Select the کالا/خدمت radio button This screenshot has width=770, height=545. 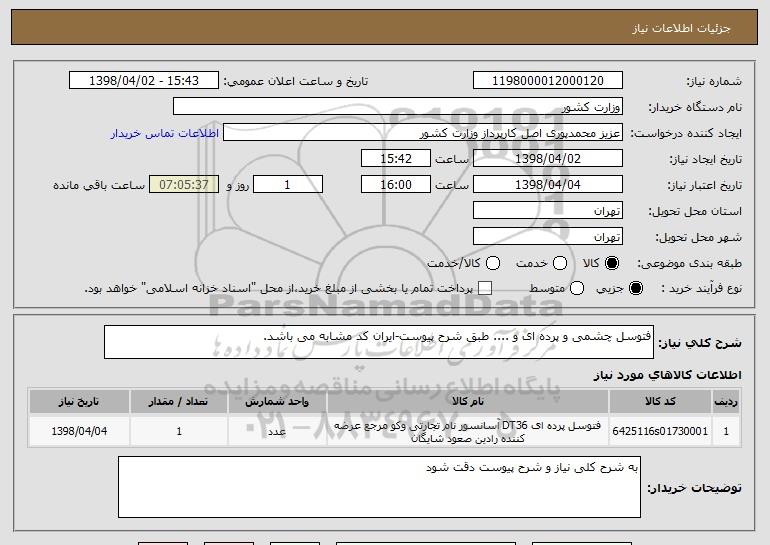coord(493,263)
